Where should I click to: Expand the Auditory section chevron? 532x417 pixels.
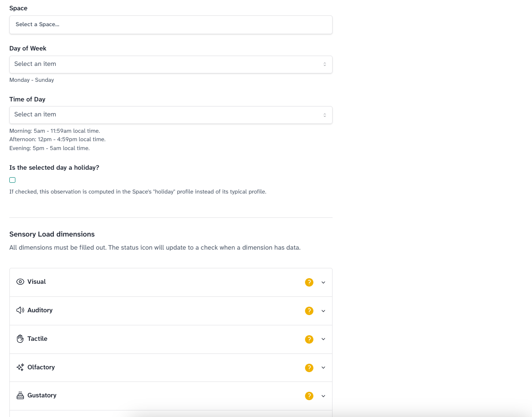323,311
